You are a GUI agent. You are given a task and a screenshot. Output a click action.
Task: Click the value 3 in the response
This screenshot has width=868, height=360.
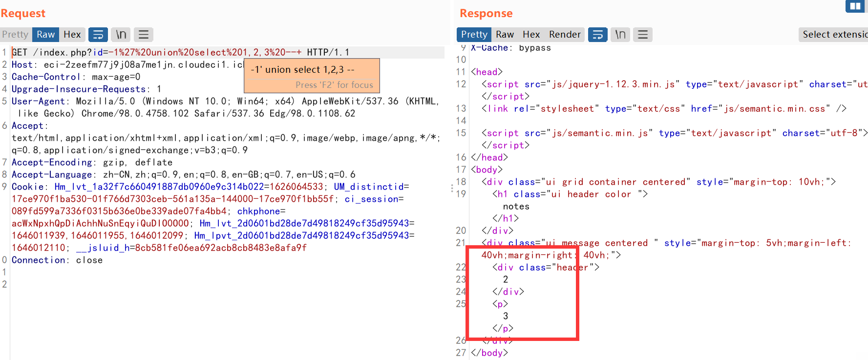pos(506,316)
